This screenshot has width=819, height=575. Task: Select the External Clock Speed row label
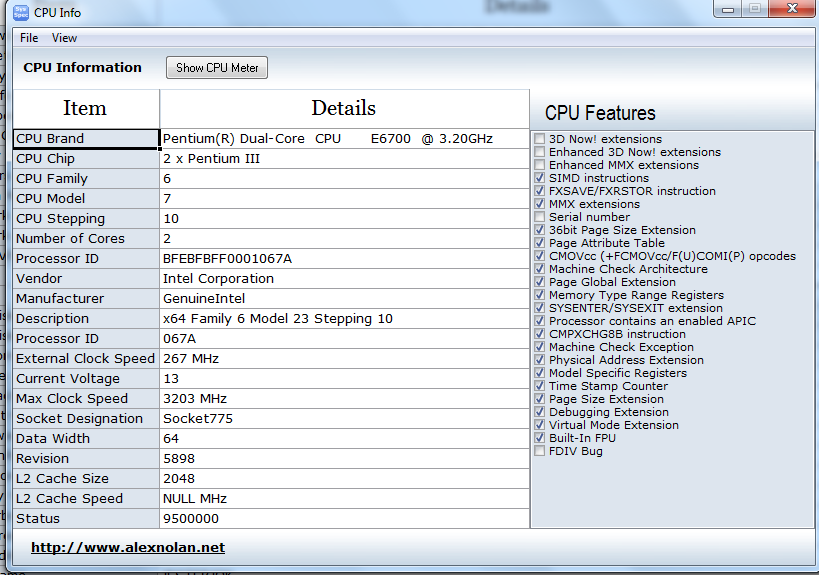click(86, 359)
